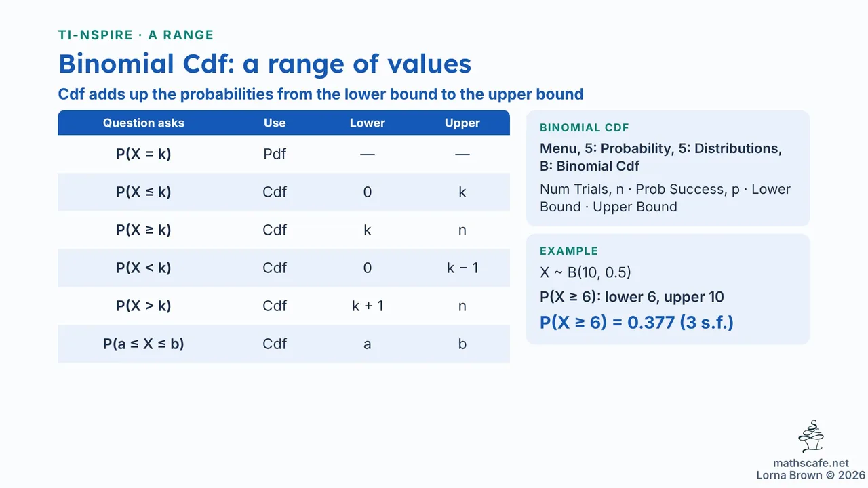Click the P(X ≥ 6) = 0.377 result
Screen dimensions: 868x488
coord(637,322)
